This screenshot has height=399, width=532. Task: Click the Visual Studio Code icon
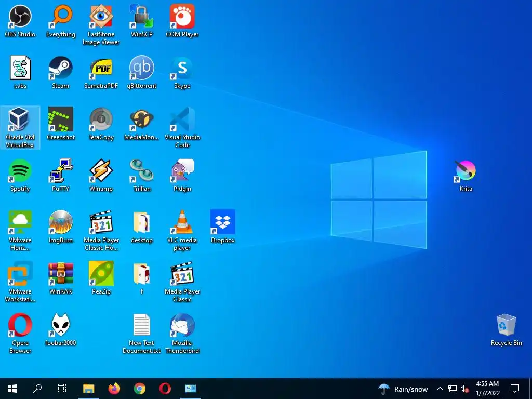pos(182,128)
